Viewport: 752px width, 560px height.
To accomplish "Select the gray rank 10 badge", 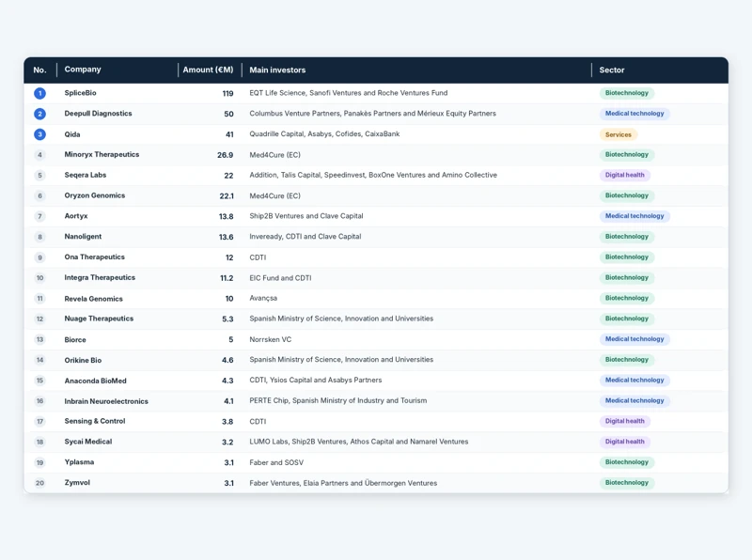I will (x=39, y=278).
